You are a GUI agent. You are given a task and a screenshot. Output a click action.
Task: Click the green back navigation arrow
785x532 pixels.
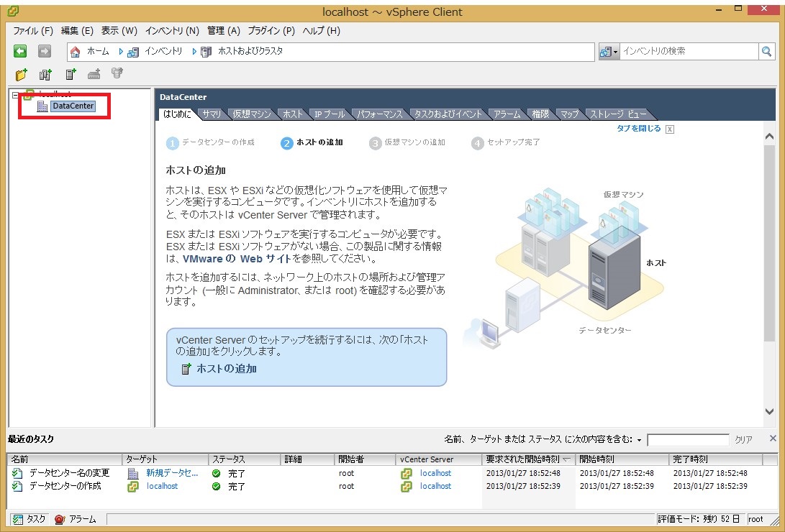point(20,51)
